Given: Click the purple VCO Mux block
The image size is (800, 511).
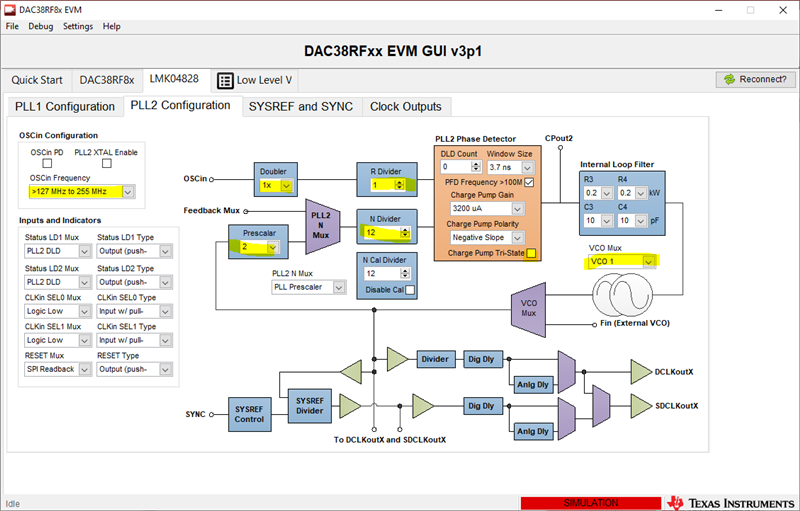Looking at the screenshot, I should 529,310.
